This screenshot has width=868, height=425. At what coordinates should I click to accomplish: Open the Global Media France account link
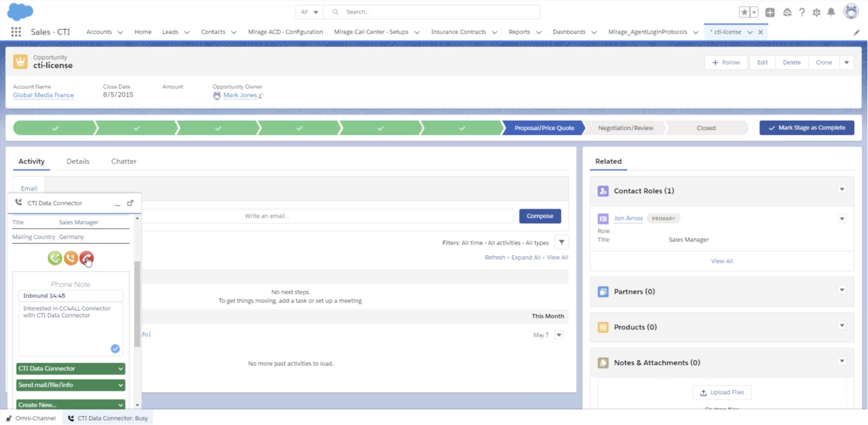point(43,95)
